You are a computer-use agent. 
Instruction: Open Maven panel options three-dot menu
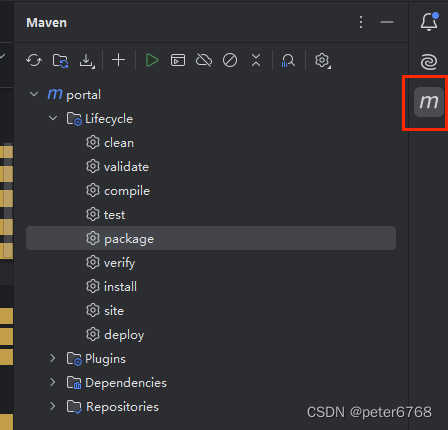coord(361,22)
